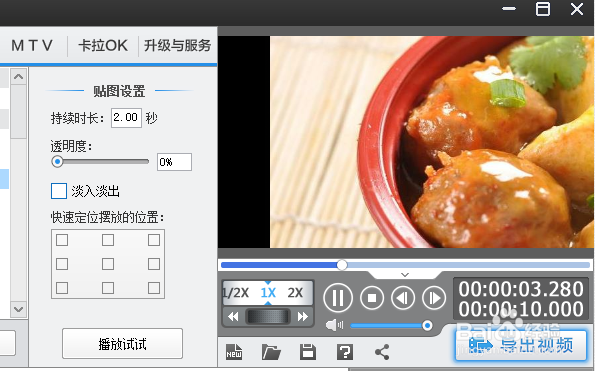Click the scrollbar down arrow

18,309
